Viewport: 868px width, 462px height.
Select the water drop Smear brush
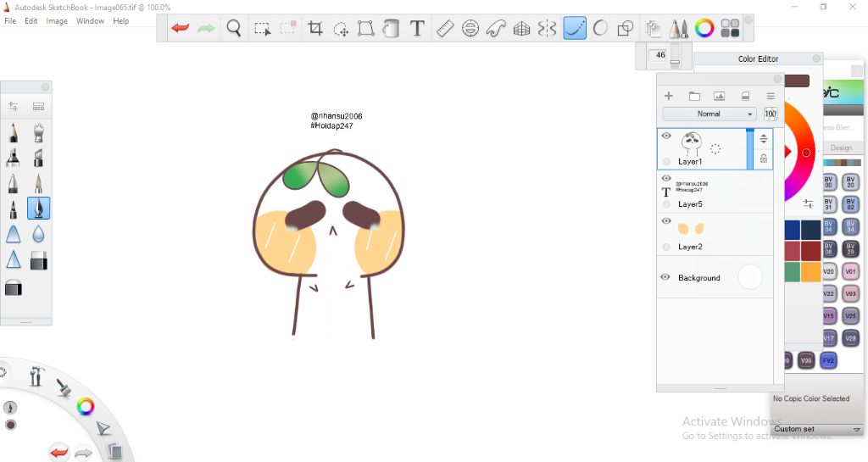38,234
